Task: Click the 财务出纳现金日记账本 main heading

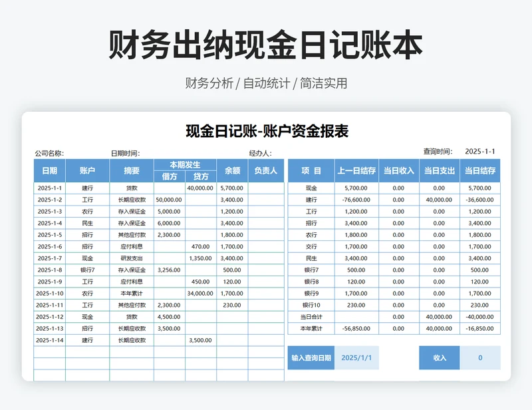Action: click(265, 45)
